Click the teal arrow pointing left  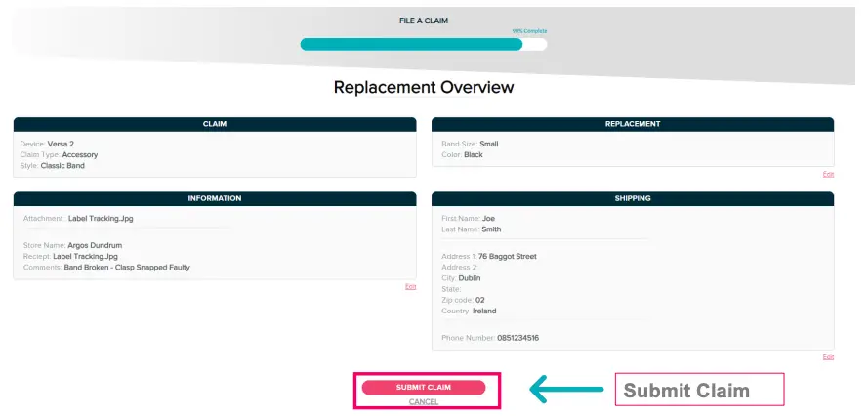pyautogui.click(x=565, y=390)
